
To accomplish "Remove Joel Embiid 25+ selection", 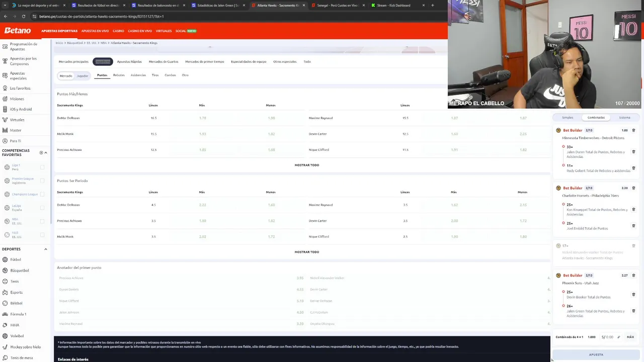I will tap(633, 226).
